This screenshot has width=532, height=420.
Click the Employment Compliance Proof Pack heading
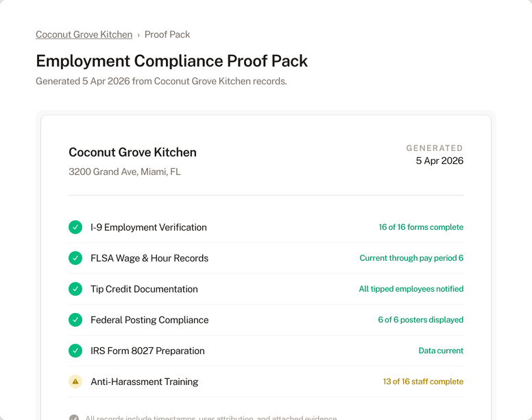(171, 61)
